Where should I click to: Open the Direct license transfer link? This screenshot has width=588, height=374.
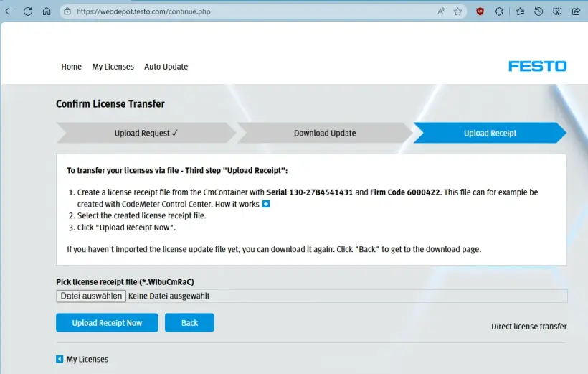528,327
